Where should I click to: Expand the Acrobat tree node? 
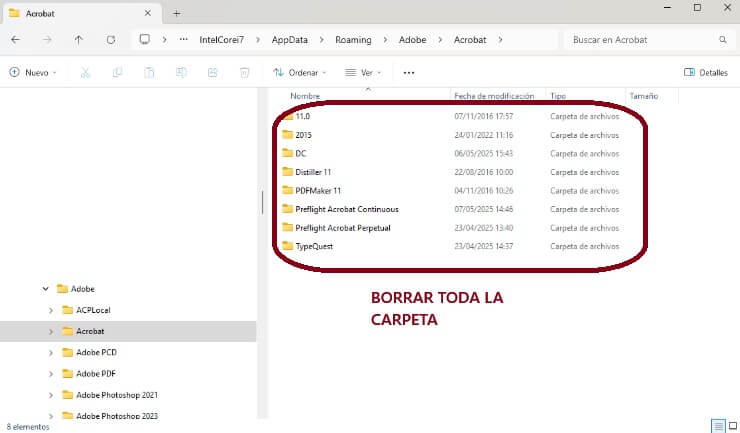click(51, 331)
